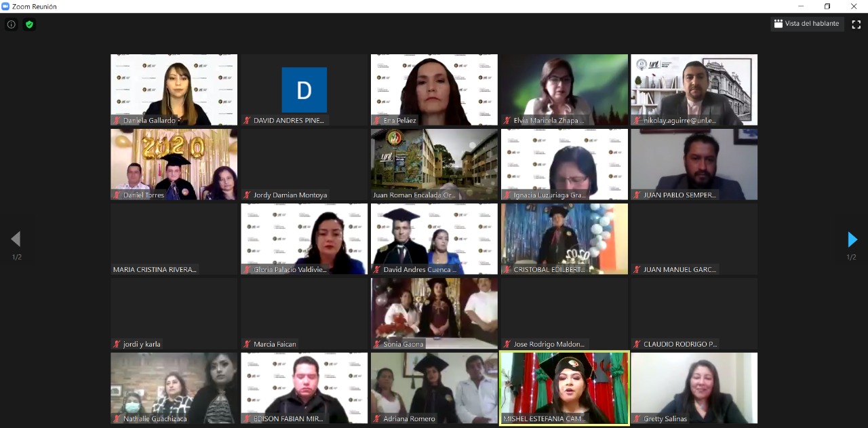868x428 pixels.
Task: Click muted mic icon beside Jordy Damian Montoya
Action: tap(248, 195)
